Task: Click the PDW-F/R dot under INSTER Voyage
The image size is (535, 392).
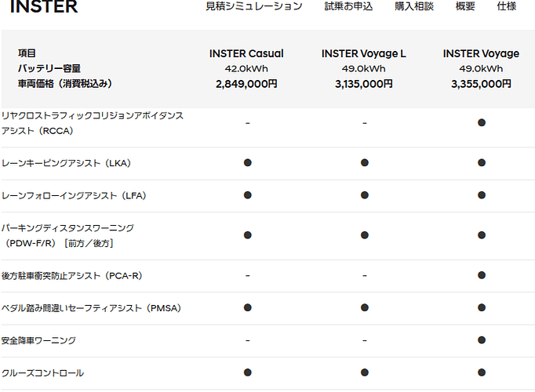Action: 482,235
